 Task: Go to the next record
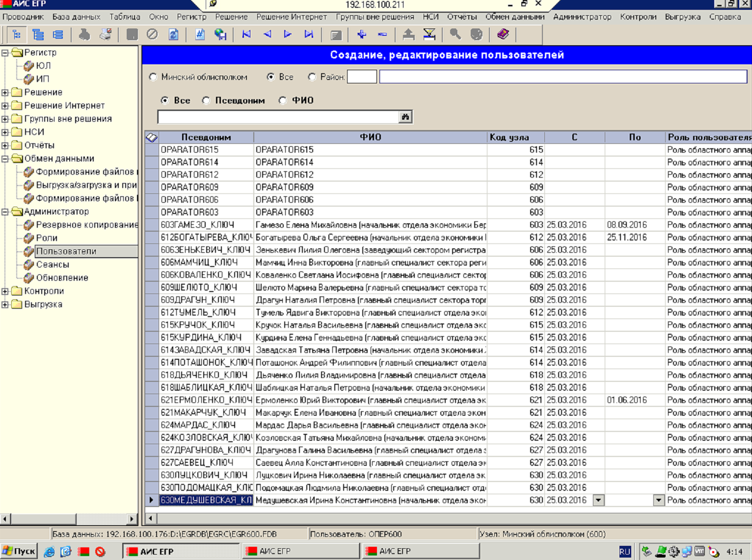pos(288,34)
